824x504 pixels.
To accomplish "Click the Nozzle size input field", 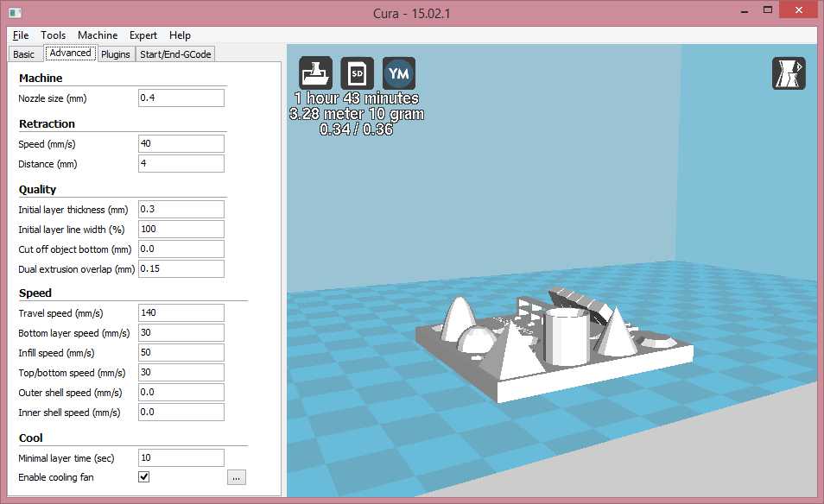I will coord(181,98).
